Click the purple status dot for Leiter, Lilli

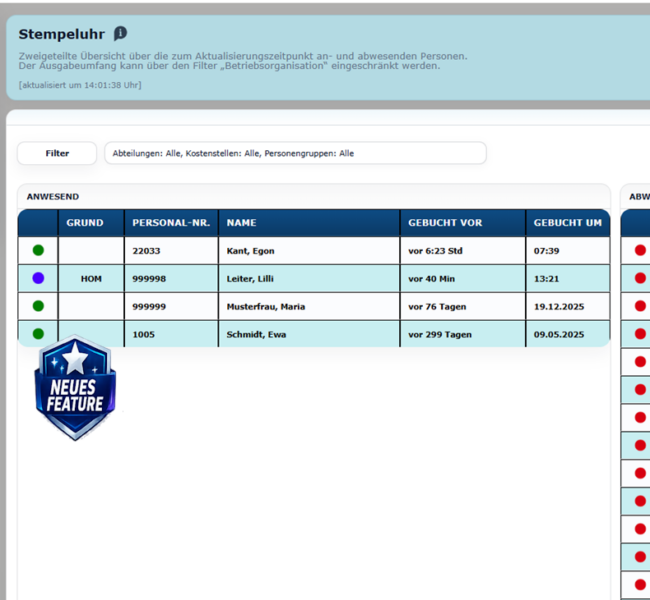pyautogui.click(x=38, y=278)
